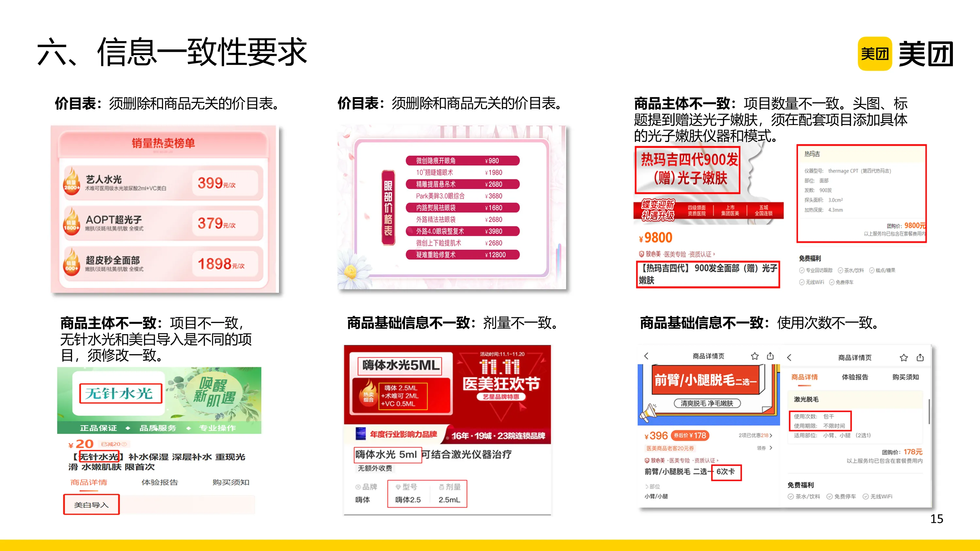
Task: Toggle 免费停车 check under the 激光脱毛 panel
Action: pyautogui.click(x=830, y=496)
